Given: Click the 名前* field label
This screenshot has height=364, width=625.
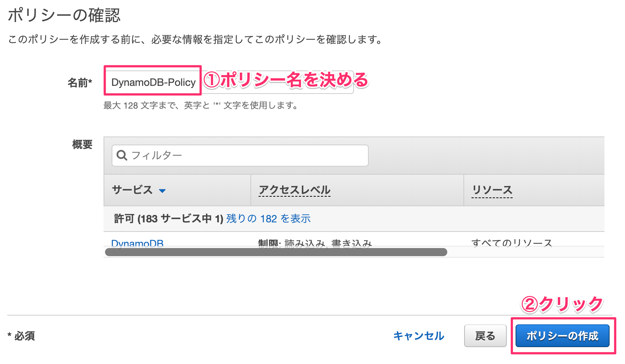Looking at the screenshot, I should coord(80,83).
